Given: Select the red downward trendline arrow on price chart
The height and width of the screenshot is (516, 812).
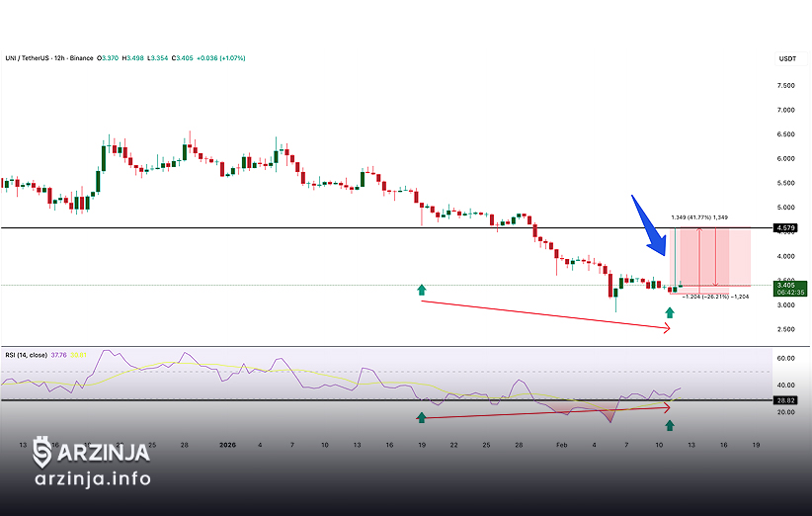Looking at the screenshot, I should point(543,314).
